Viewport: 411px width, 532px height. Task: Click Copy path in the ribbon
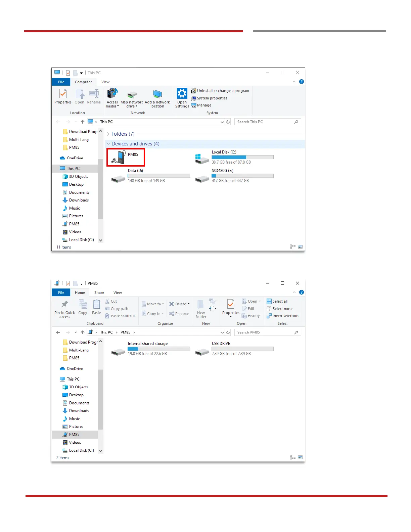(117, 309)
